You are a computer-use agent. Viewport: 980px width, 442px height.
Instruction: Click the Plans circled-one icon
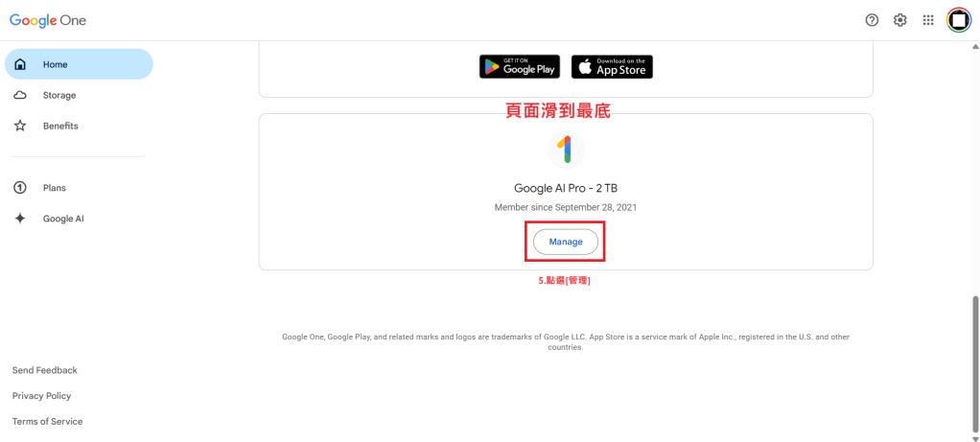[20, 188]
